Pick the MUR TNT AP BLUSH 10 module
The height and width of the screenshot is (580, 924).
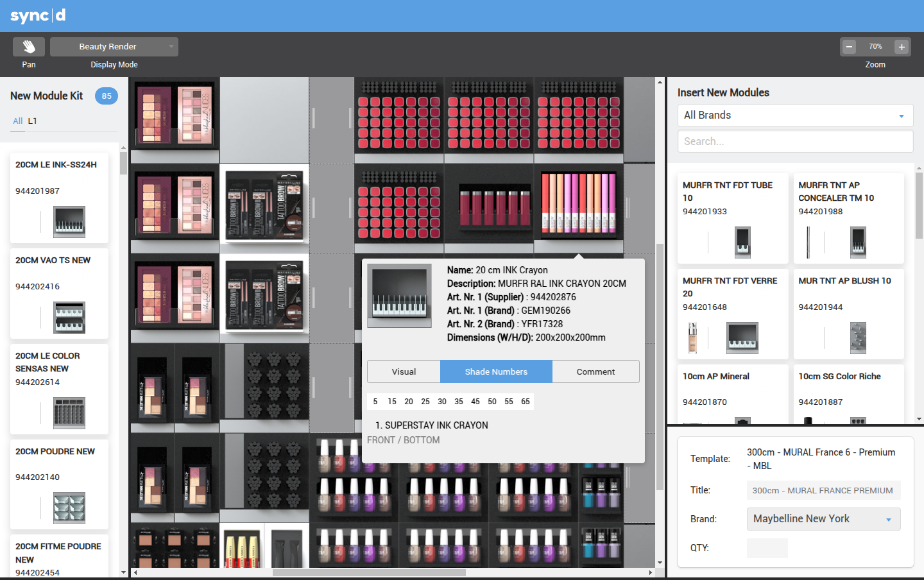pyautogui.click(x=849, y=314)
